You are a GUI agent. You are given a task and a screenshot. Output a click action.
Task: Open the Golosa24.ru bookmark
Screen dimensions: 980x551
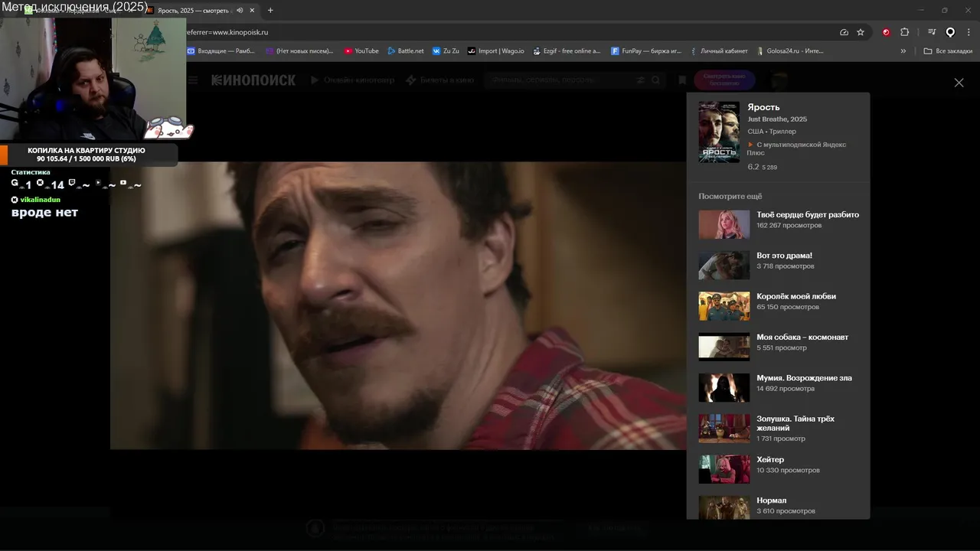click(790, 51)
